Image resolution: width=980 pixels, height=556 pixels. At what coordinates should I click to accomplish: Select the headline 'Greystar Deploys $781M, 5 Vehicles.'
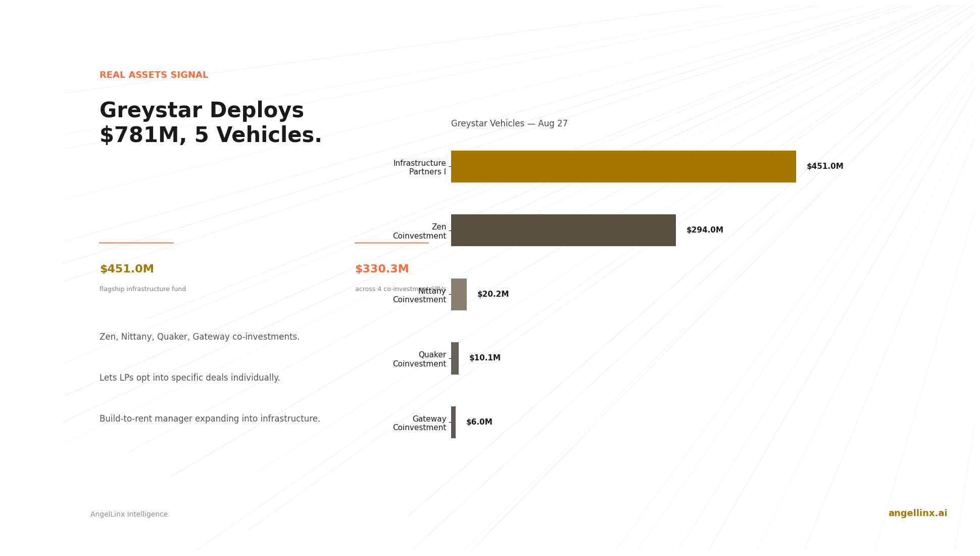(x=211, y=123)
